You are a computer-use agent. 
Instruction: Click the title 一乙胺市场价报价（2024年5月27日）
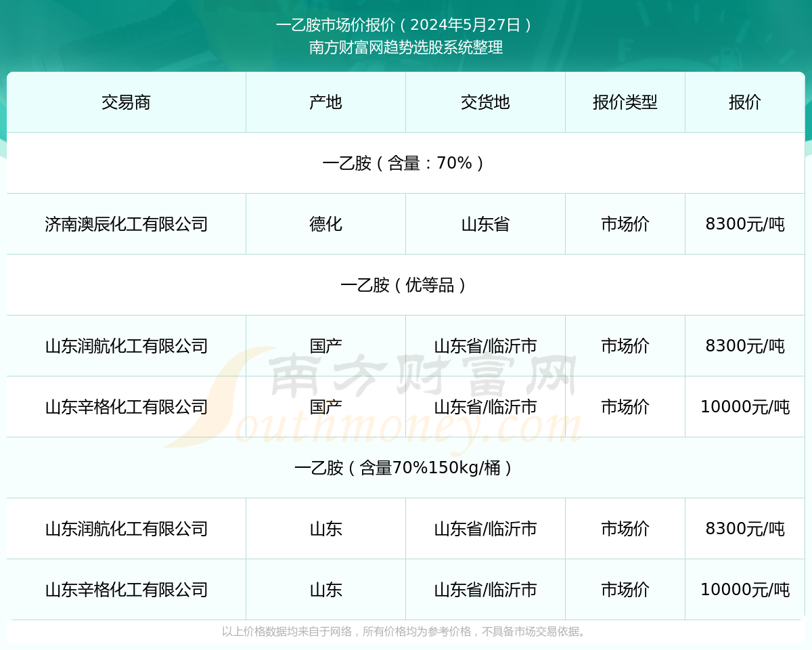click(405, 25)
